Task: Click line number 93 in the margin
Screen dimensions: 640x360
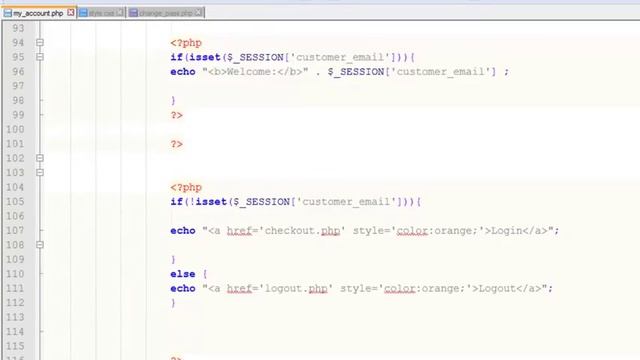Action: pos(18,28)
